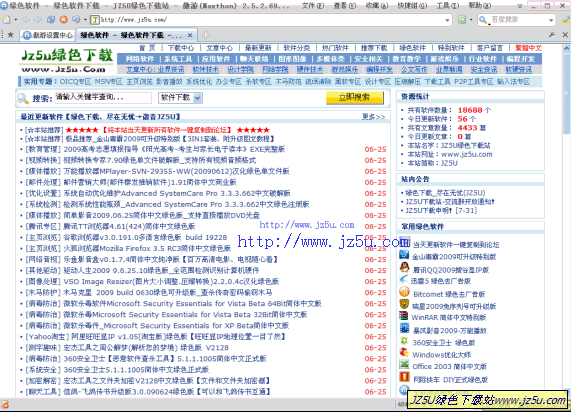Click the 立即搜索 yellow button

pos(354,97)
